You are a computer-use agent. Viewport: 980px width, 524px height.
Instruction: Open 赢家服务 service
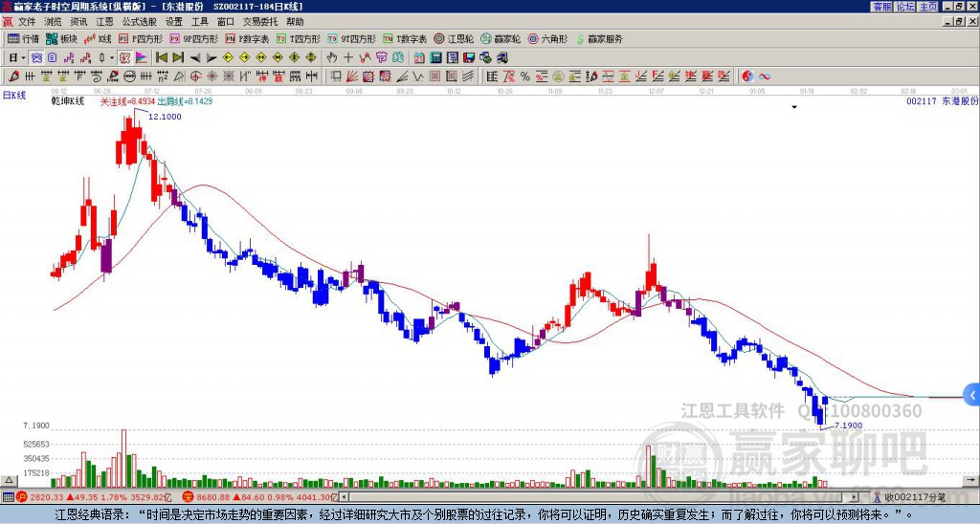point(599,38)
